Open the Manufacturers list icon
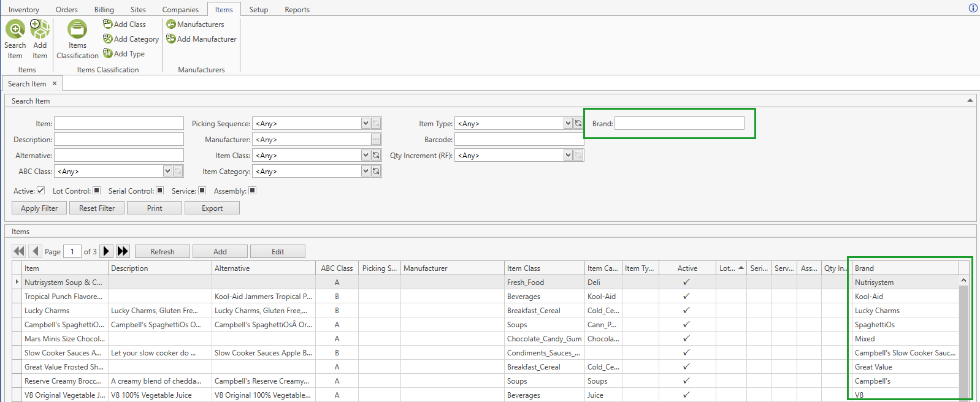 (x=171, y=24)
